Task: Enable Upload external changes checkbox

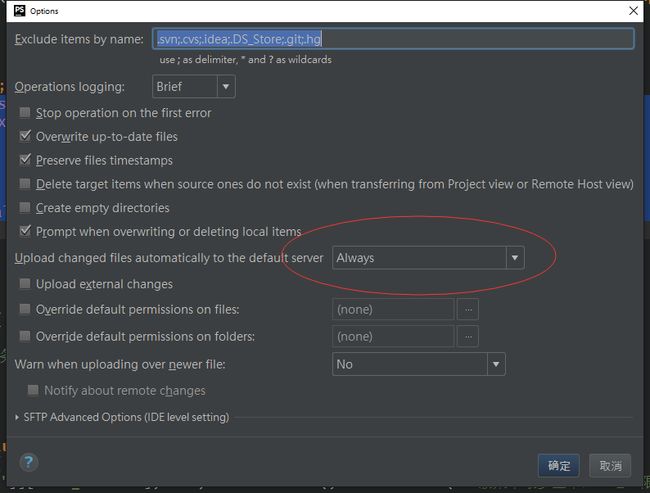Action: pos(25,284)
